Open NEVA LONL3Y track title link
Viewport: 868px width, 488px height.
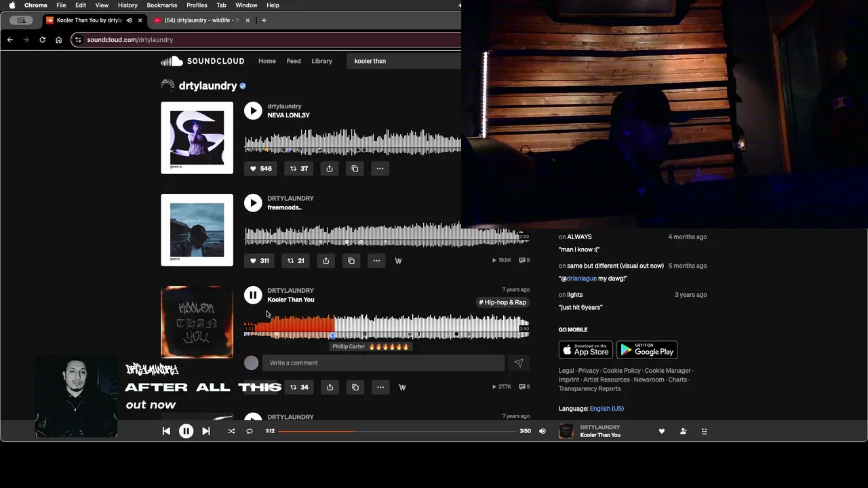point(288,115)
